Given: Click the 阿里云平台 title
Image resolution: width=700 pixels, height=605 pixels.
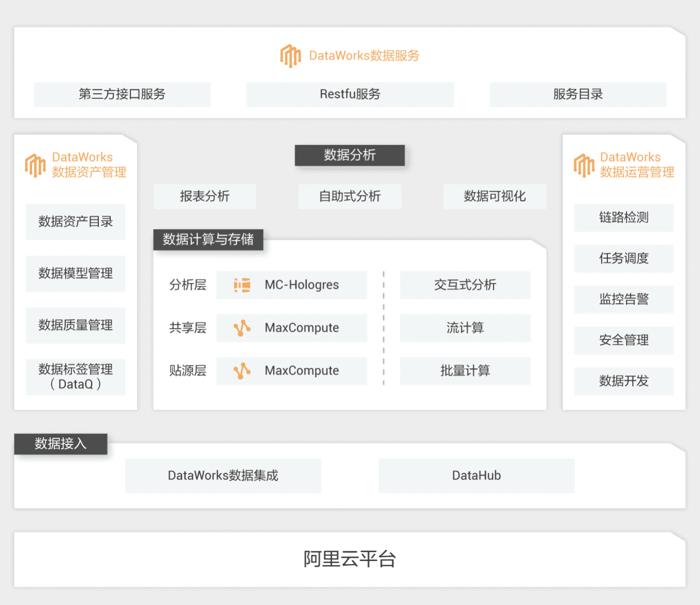Looking at the screenshot, I should tap(349, 559).
